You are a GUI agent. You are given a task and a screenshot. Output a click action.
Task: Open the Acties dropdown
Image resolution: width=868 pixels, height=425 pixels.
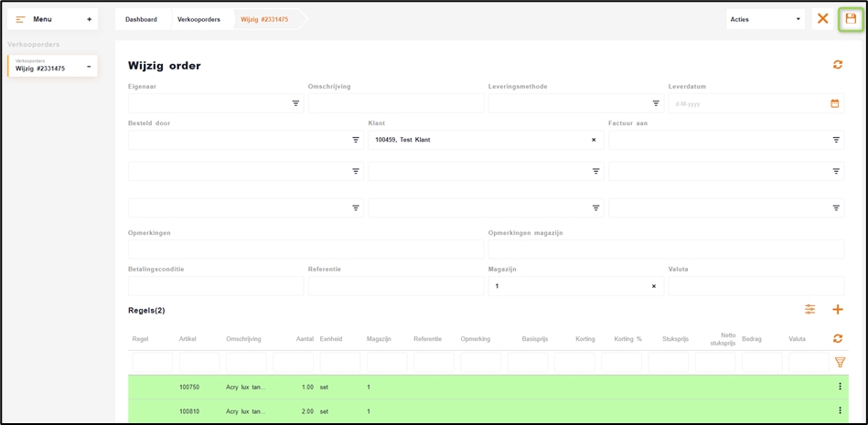(x=765, y=19)
